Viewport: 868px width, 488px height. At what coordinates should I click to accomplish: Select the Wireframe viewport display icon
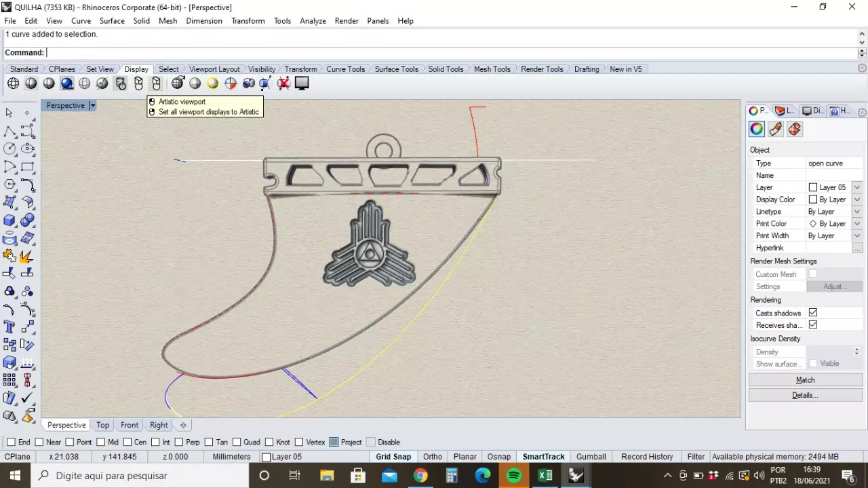[x=14, y=83]
